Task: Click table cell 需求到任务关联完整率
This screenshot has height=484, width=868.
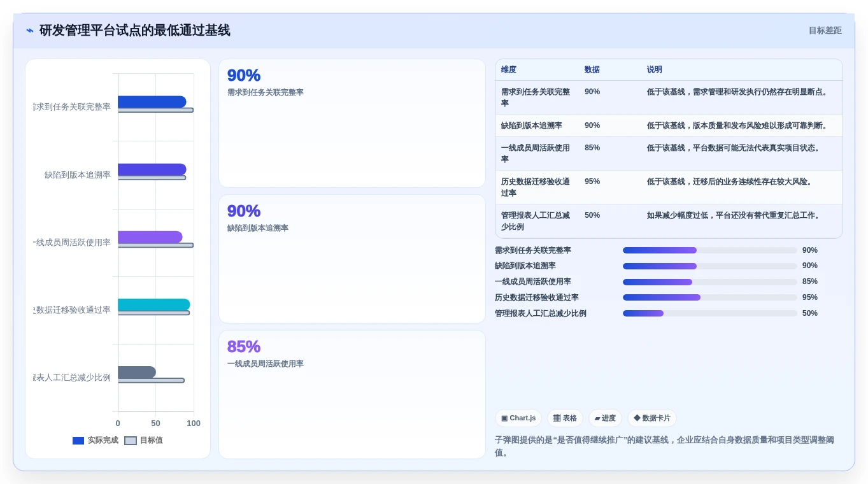Action: point(536,97)
